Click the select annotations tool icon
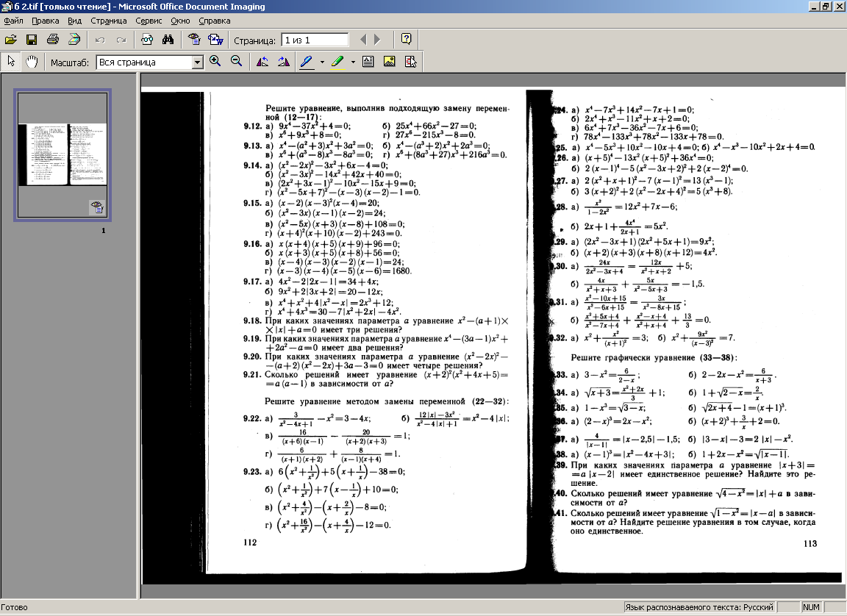Image resolution: width=847 pixels, height=616 pixels. [x=410, y=62]
